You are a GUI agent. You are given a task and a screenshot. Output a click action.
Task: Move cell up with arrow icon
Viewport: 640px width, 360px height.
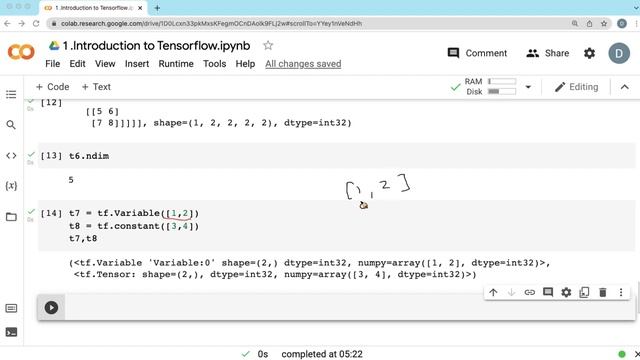coord(493,292)
